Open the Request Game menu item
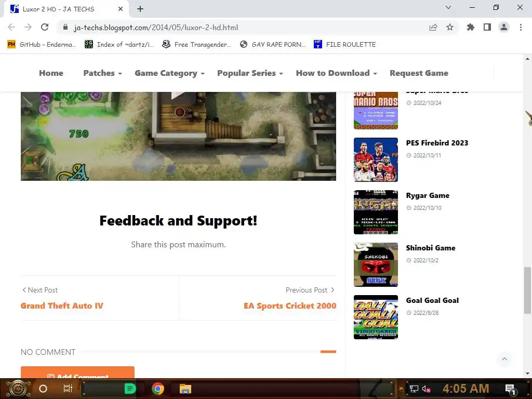The image size is (532, 399). click(x=419, y=73)
